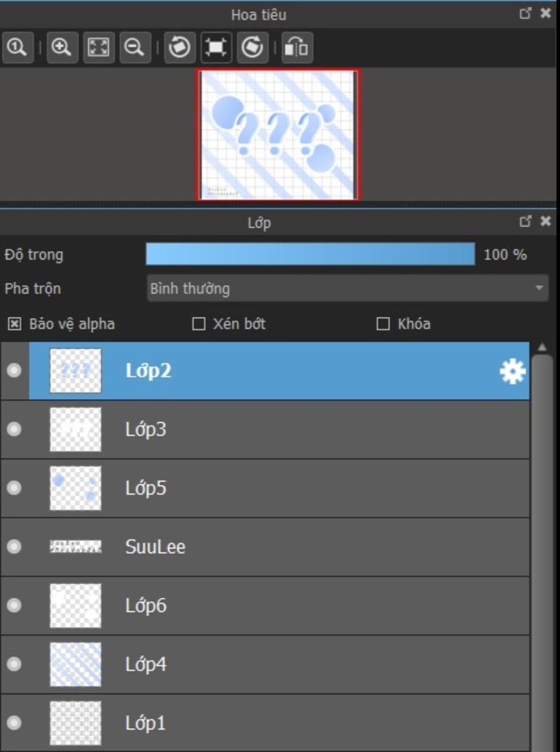Click the reset zoom to 100% icon
This screenshot has width=560, height=752.
[x=17, y=48]
